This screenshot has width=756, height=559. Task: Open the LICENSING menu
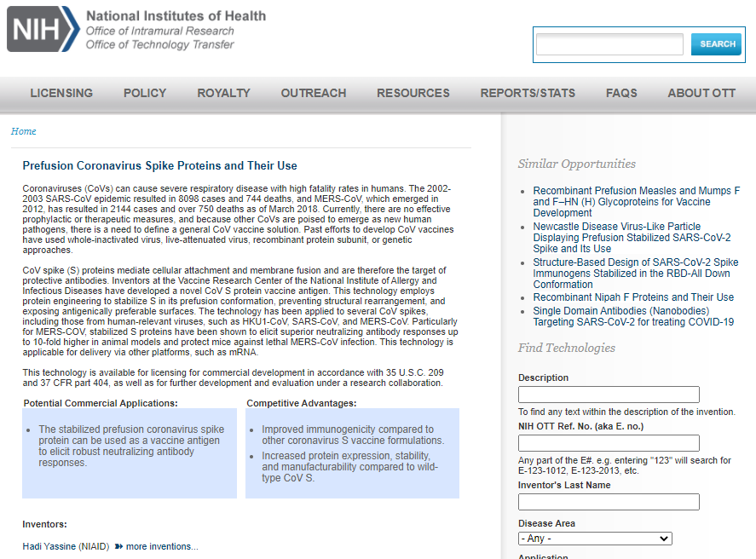pos(61,93)
